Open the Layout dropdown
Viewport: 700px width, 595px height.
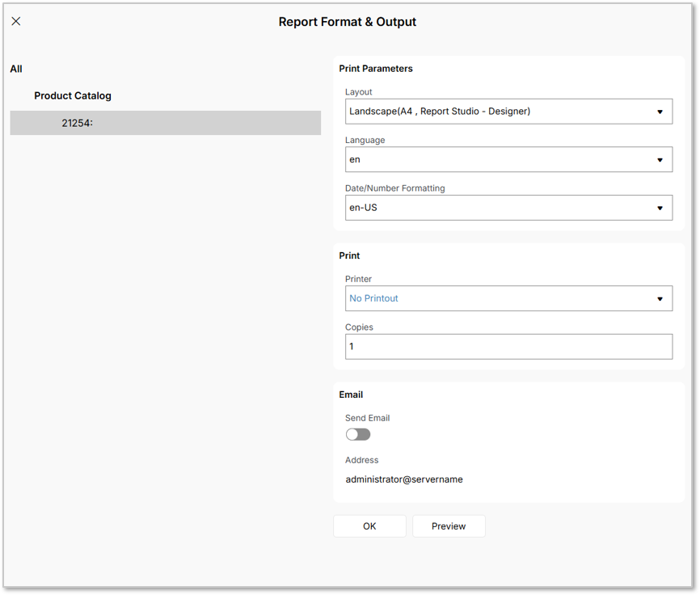click(508, 112)
